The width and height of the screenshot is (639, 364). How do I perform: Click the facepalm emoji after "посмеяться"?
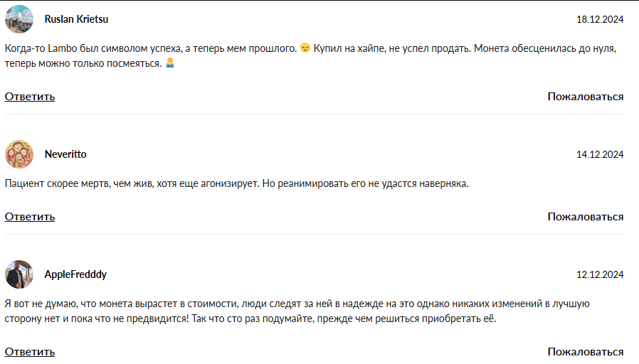(x=169, y=63)
